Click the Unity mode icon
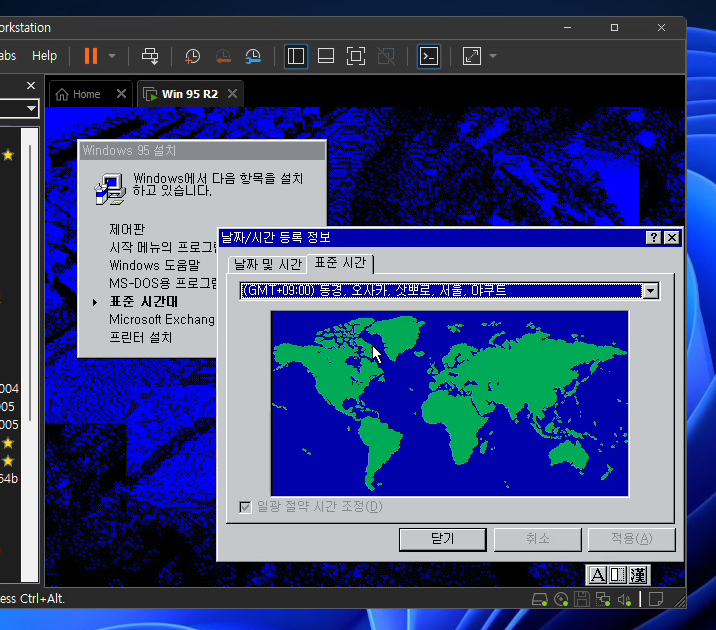This screenshot has width=716, height=630. coord(386,56)
